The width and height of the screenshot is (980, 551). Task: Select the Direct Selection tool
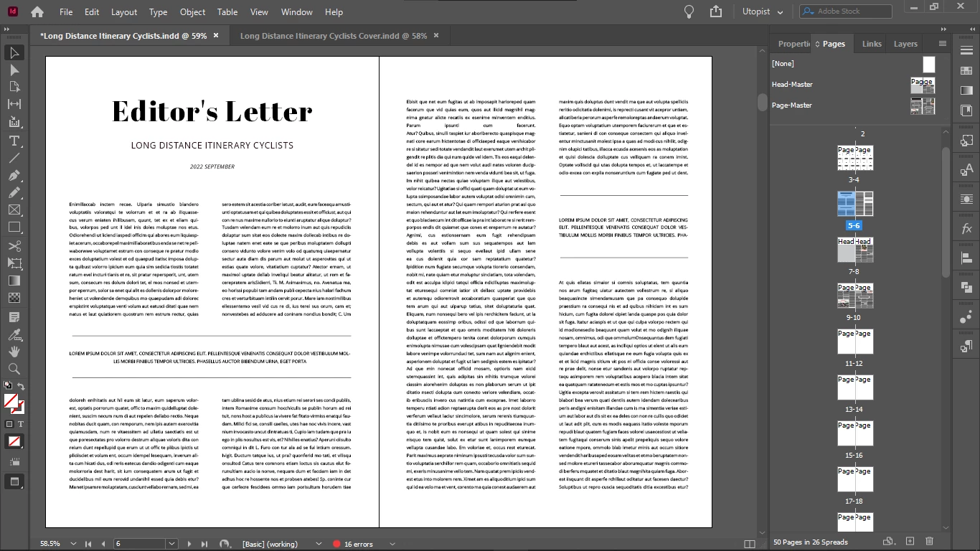[x=14, y=70]
